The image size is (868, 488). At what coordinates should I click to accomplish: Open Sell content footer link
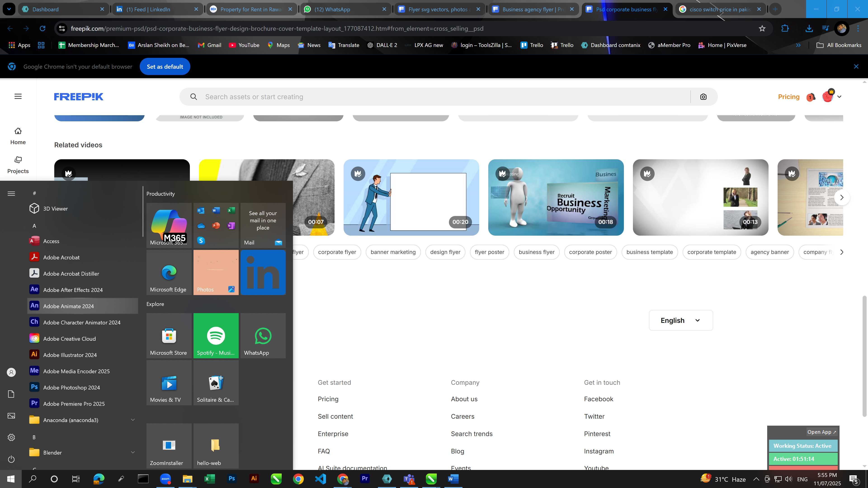335,416
